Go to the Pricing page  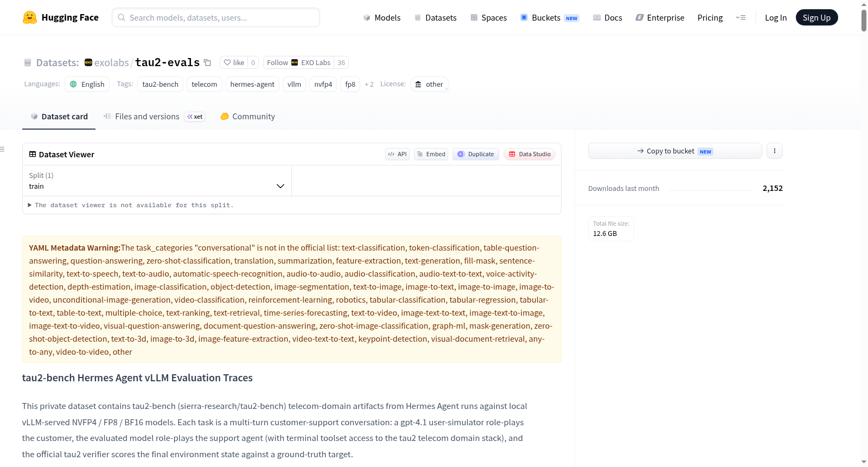pos(710,17)
